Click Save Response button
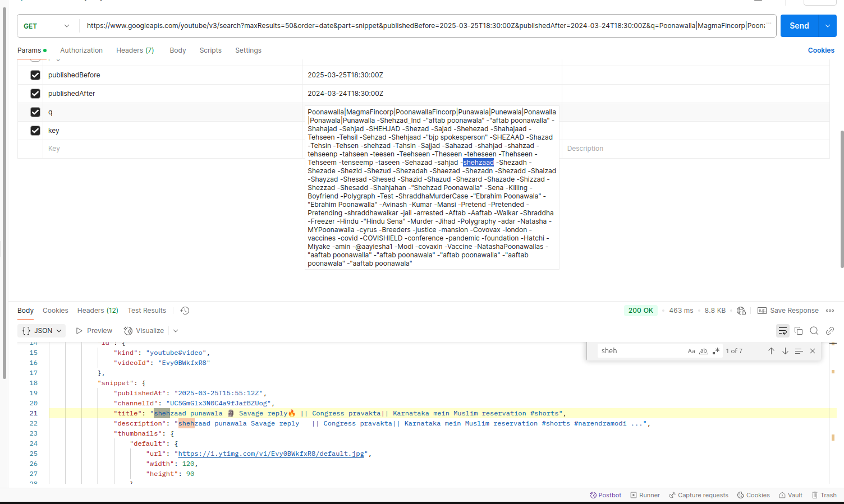 (788, 311)
